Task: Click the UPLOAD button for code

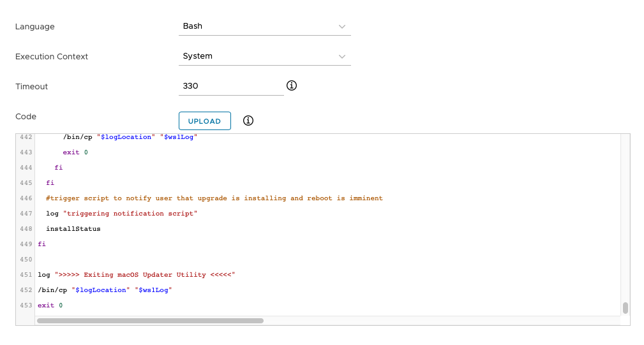Action: [x=204, y=121]
